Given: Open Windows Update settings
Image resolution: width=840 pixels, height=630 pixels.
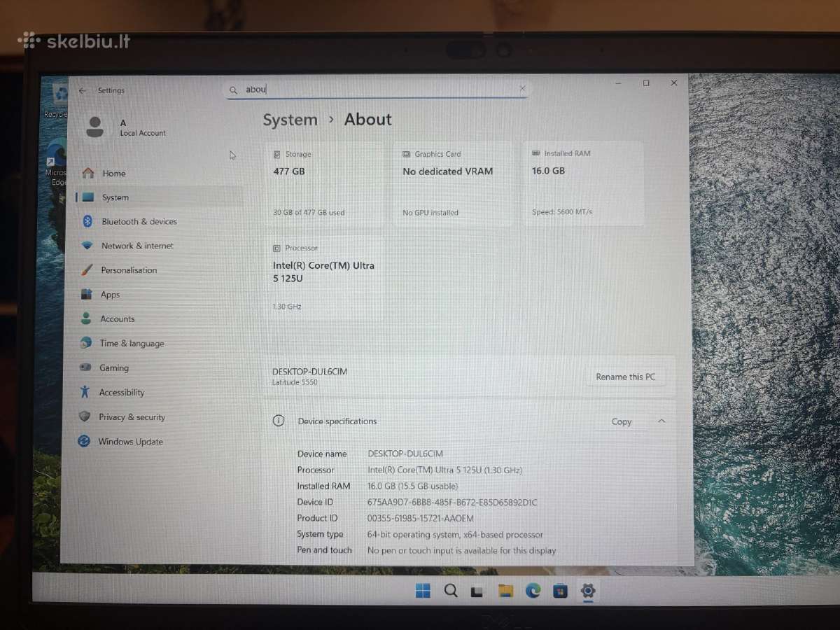Looking at the screenshot, I should click(x=130, y=442).
